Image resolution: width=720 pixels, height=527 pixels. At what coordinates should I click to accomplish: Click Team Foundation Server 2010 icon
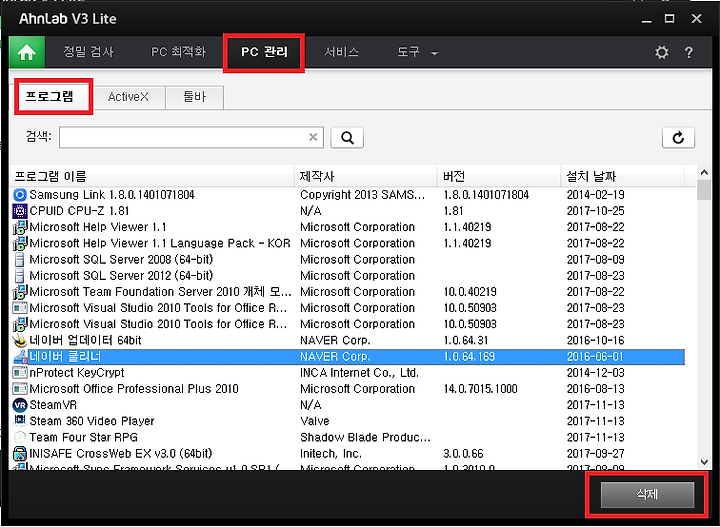click(20, 292)
